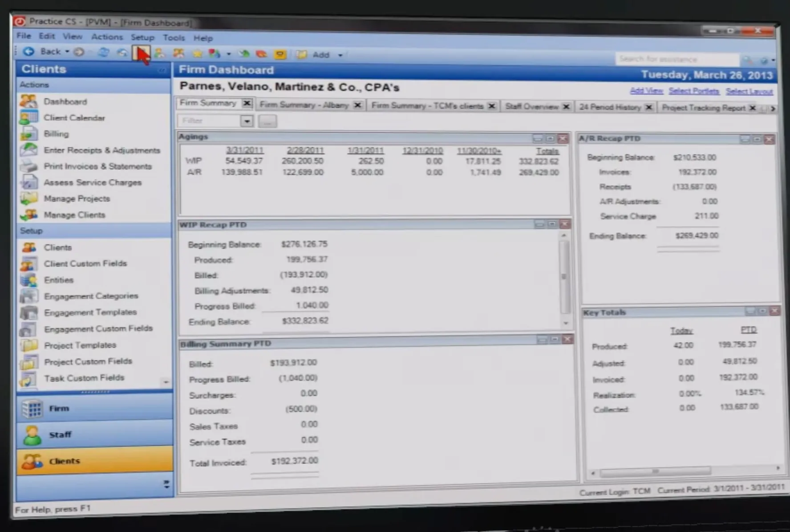Click the Select Layout link
This screenshot has width=790, height=532.
(x=749, y=92)
